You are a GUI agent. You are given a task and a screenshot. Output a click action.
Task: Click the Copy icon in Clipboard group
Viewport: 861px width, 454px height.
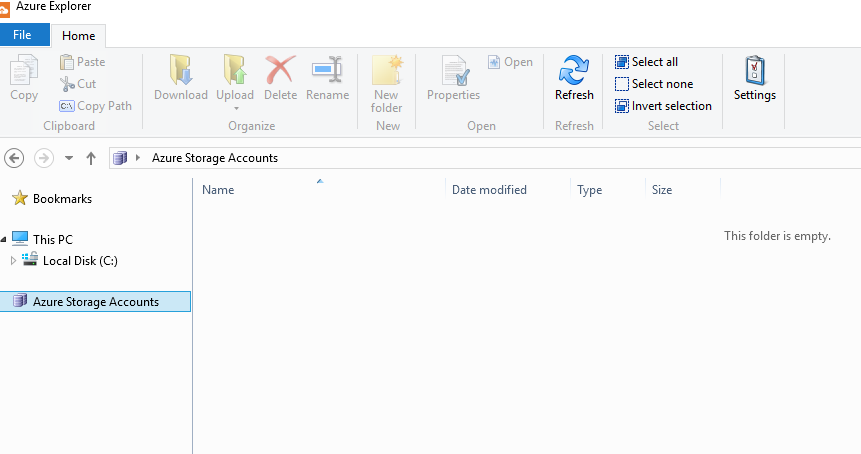24,71
